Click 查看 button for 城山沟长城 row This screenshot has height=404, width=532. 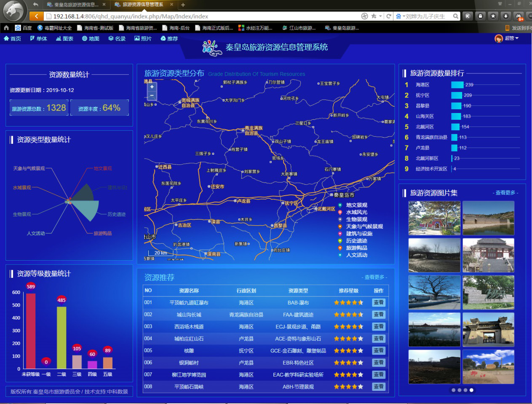click(378, 315)
